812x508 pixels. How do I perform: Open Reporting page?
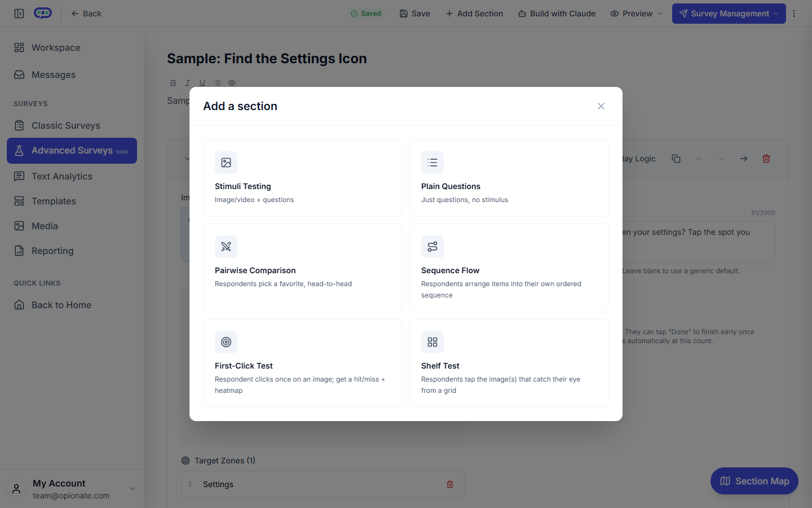tap(72, 251)
